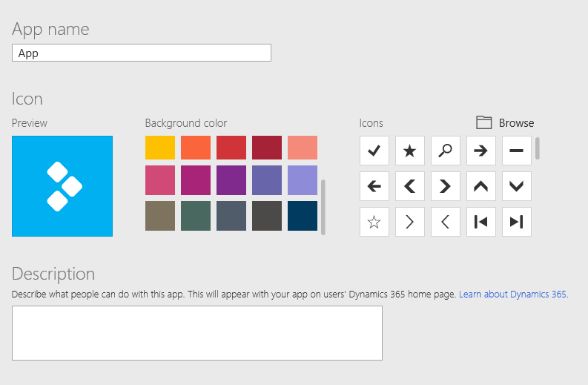Click the Icons list scrollbar
The height and width of the screenshot is (385, 588).
tap(538, 148)
